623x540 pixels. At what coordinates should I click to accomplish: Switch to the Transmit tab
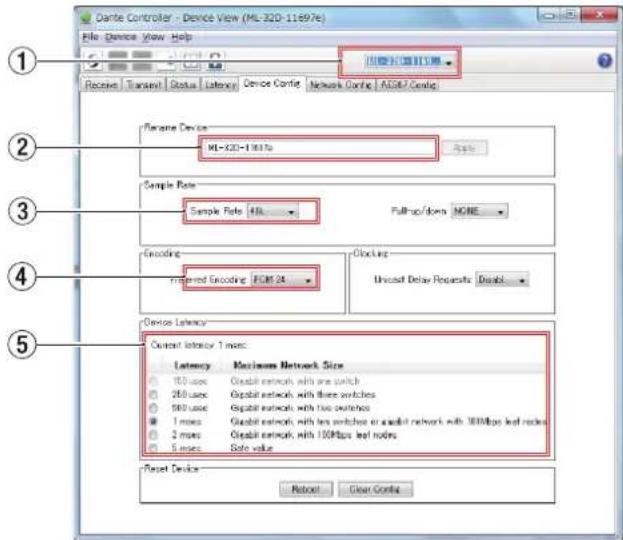(x=144, y=85)
